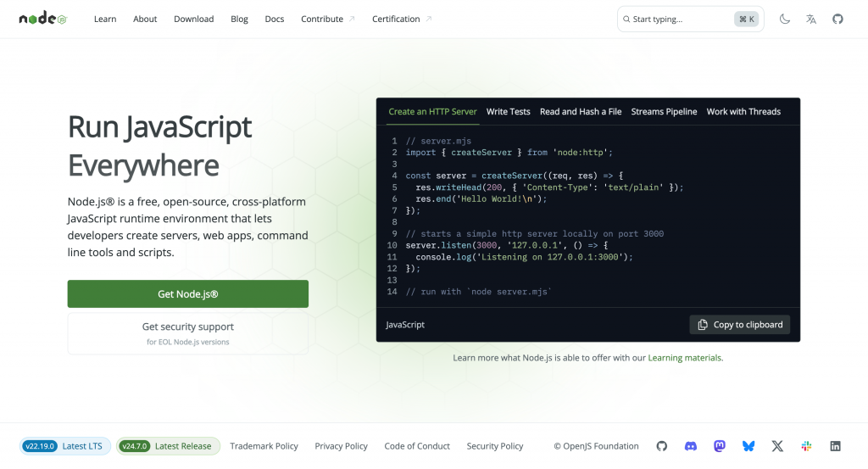Click 'for EOL Node.js versions' text
Screen dimensions: 868x469
click(187, 342)
